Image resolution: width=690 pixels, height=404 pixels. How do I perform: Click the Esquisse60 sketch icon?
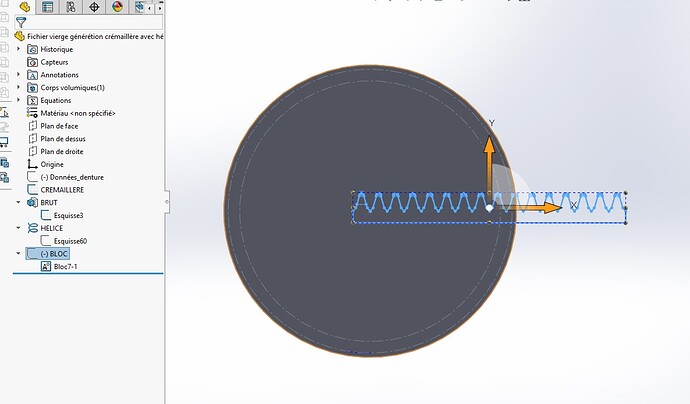46,241
